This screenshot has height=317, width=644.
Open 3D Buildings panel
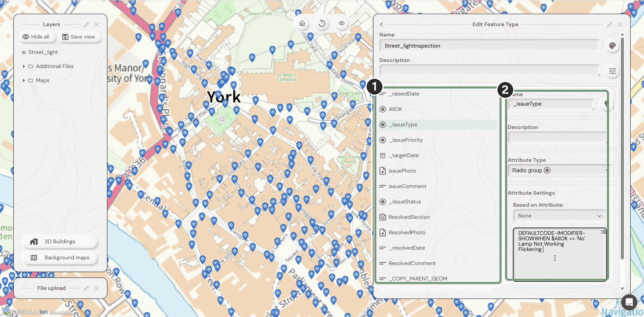(60, 242)
